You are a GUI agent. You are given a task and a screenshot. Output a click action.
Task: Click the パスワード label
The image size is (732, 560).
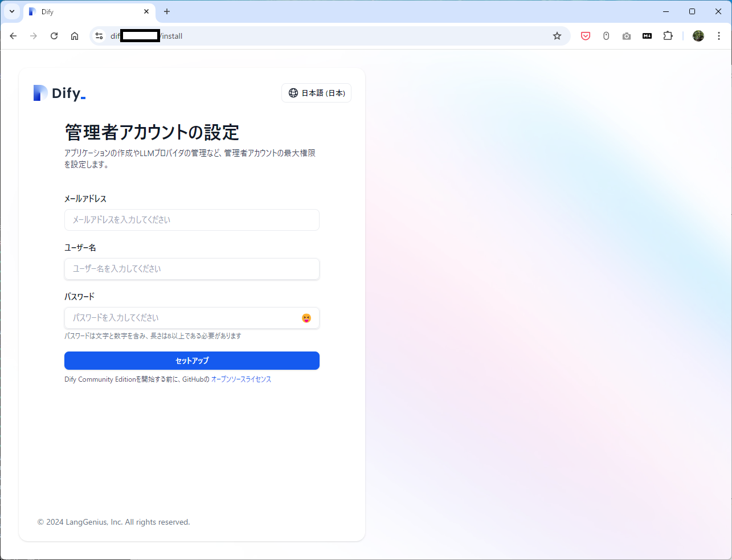(x=80, y=297)
